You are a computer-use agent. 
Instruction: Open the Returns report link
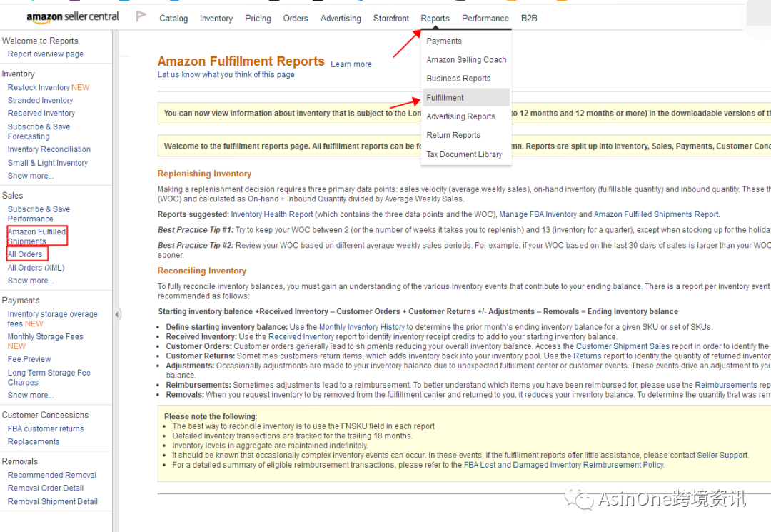click(x=587, y=356)
